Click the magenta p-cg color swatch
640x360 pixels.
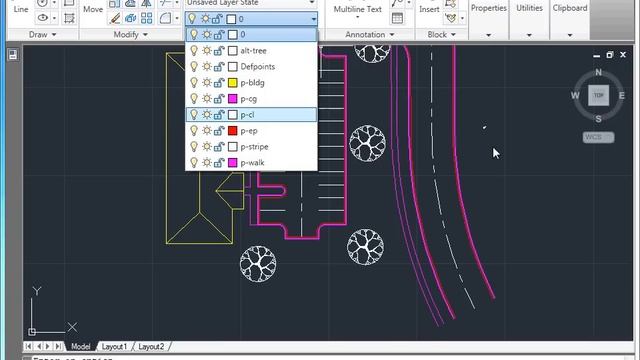(x=233, y=99)
